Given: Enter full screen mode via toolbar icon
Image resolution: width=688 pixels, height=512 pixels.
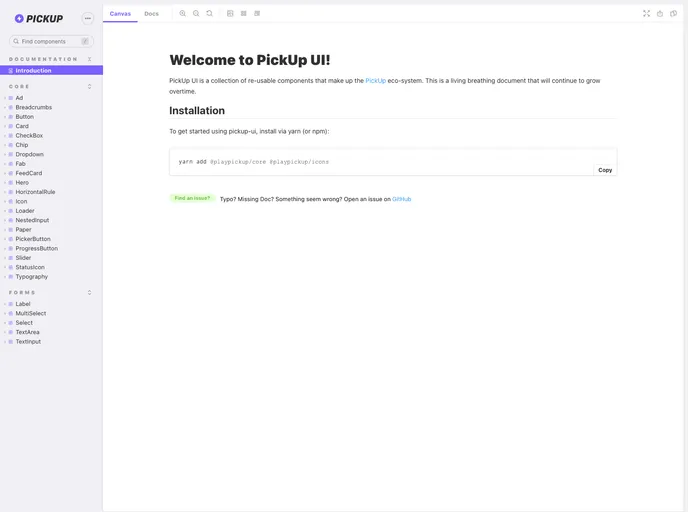Looking at the screenshot, I should pos(646,14).
